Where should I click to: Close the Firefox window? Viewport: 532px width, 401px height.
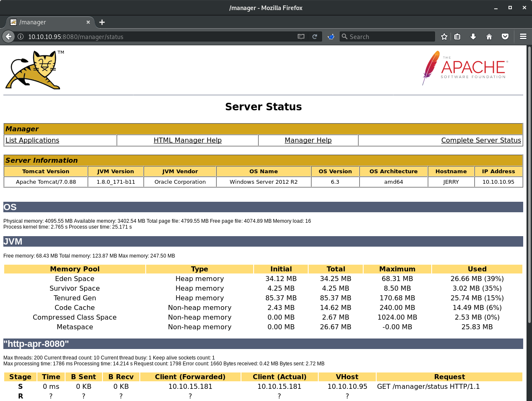pyautogui.click(x=524, y=8)
